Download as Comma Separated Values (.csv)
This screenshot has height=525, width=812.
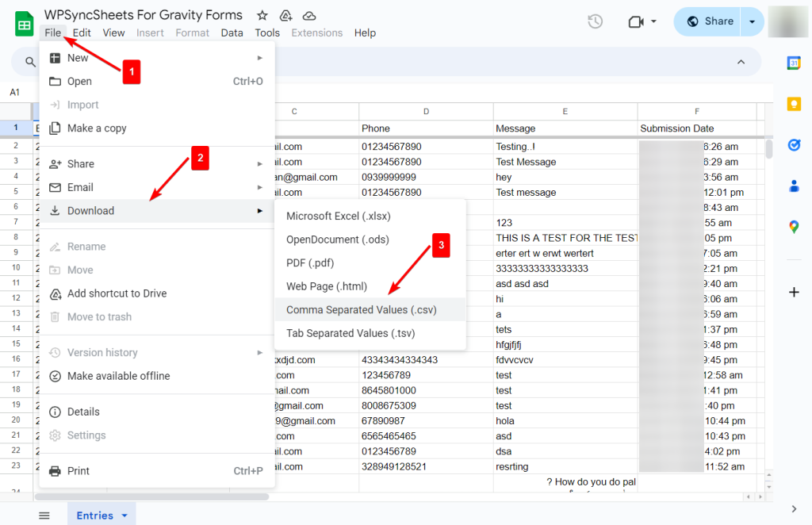pyautogui.click(x=370, y=309)
